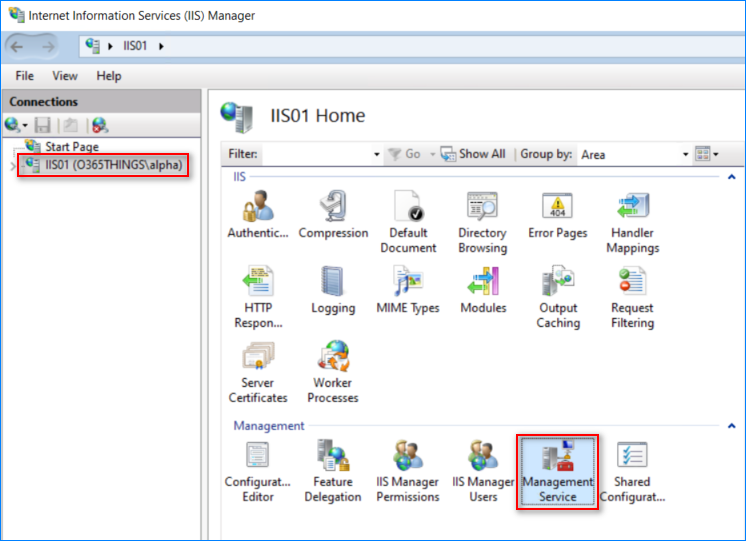The image size is (746, 541).
Task: Open Directory Browsing feature
Action: coord(482,222)
